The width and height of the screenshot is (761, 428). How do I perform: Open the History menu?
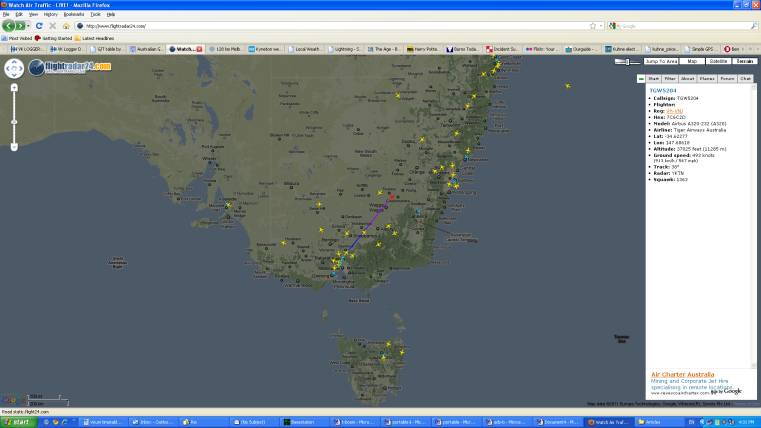tap(50, 15)
